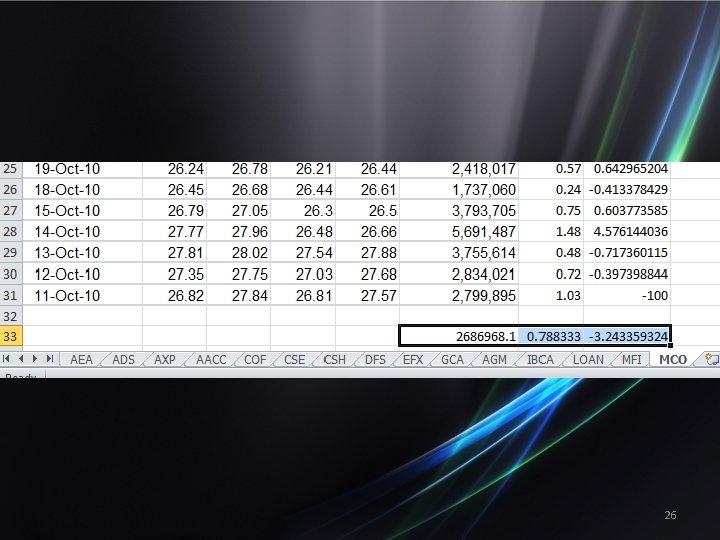720x540 pixels.
Task: Select price cell 27.88
Action: click(x=368, y=253)
